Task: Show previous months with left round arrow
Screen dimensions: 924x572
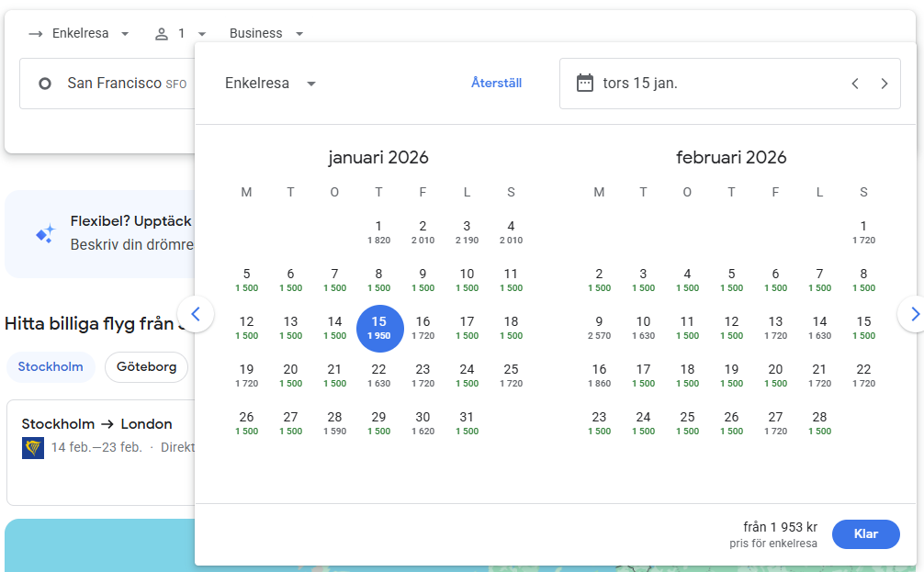Action: click(x=196, y=314)
